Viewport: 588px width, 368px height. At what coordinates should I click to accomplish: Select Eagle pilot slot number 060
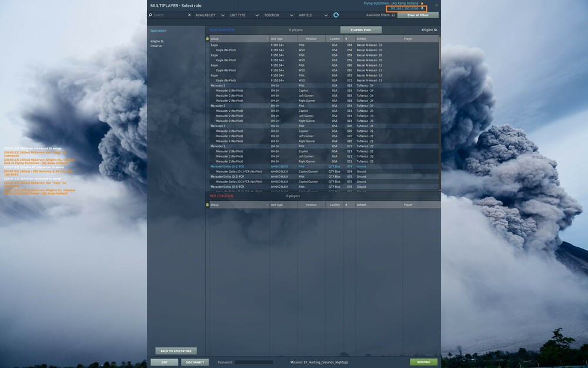click(323, 65)
